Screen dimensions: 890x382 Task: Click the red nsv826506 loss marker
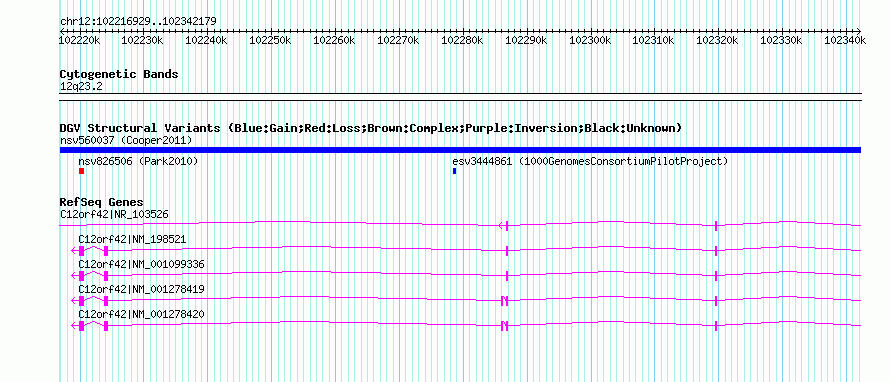click(81, 171)
